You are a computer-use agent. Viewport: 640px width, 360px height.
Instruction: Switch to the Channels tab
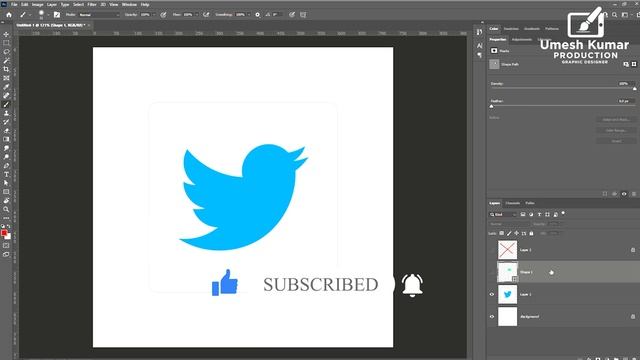513,203
